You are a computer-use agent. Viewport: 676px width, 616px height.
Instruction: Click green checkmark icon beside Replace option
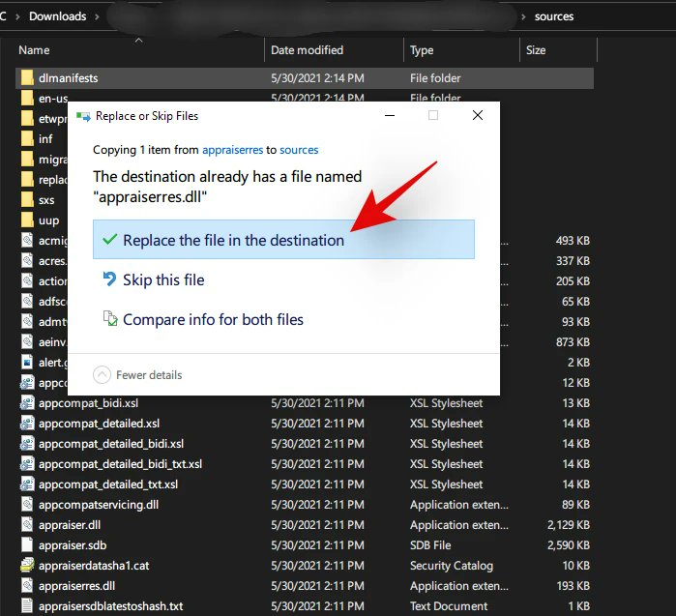(x=110, y=239)
